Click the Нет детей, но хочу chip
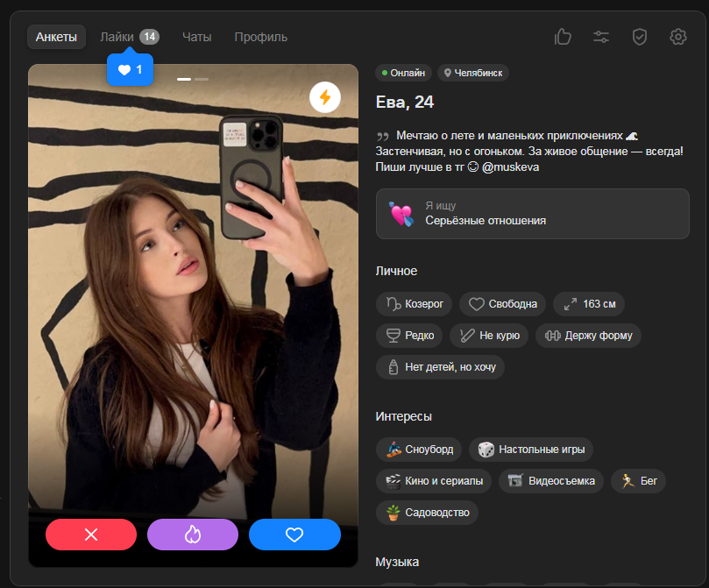Viewport: 709px width, 588px height. (441, 367)
